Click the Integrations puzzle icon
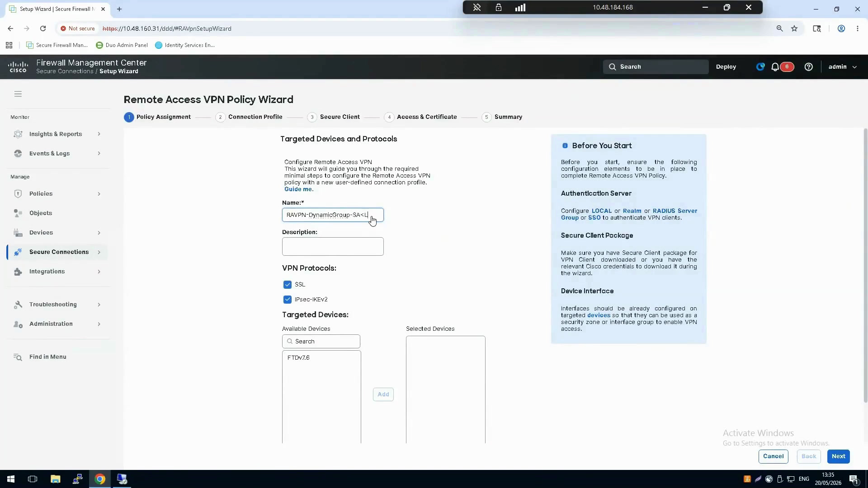 click(18, 272)
